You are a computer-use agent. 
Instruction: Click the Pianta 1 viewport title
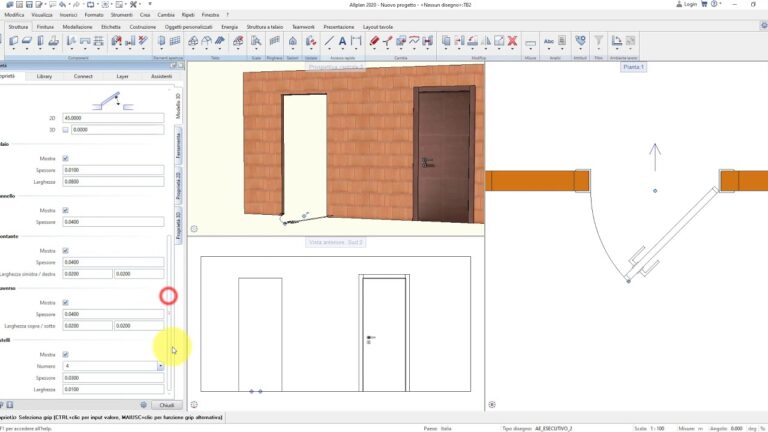pos(634,67)
